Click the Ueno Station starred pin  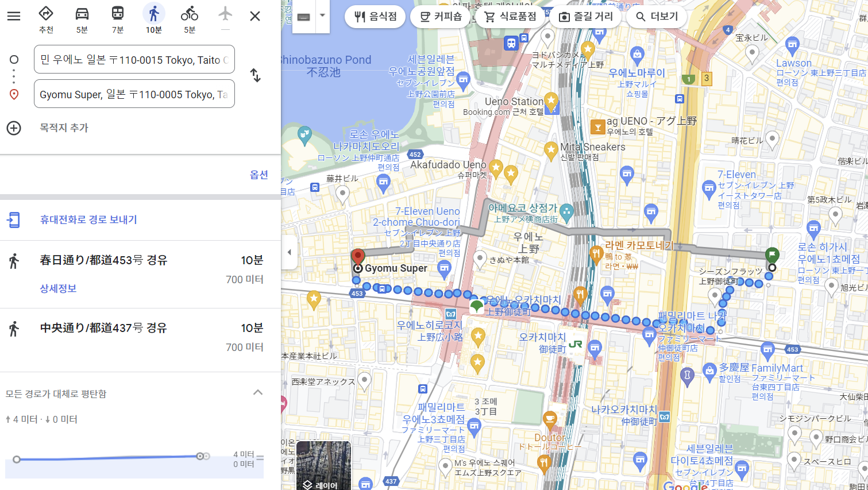point(551,102)
